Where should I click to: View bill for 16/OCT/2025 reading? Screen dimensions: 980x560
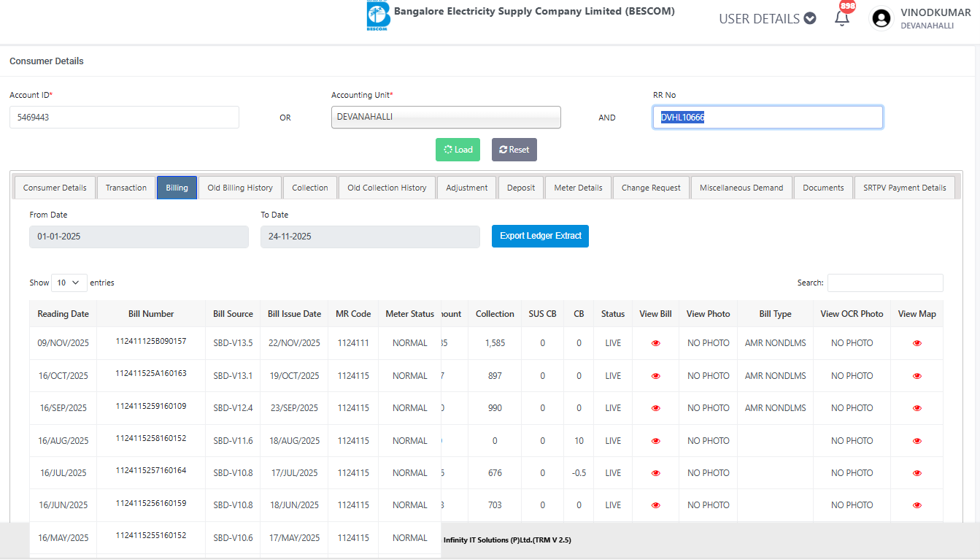655,376
